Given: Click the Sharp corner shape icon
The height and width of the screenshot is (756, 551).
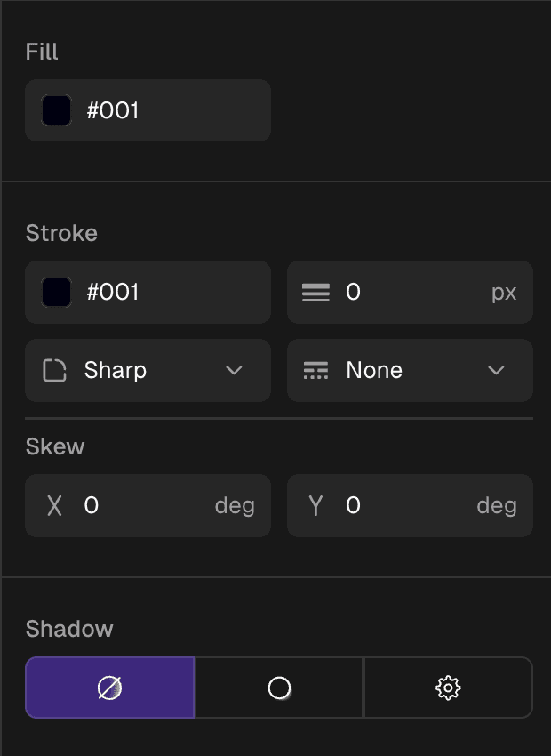Looking at the screenshot, I should click(56, 370).
